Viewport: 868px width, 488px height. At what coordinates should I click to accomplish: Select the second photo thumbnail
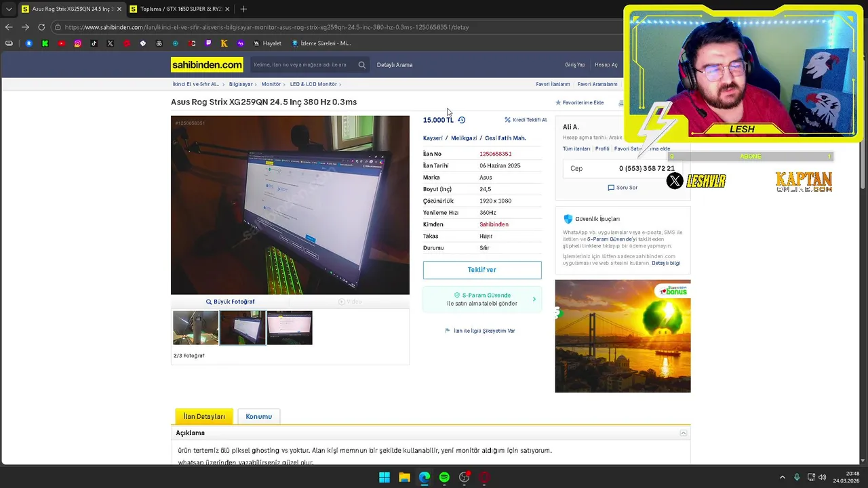(x=243, y=327)
